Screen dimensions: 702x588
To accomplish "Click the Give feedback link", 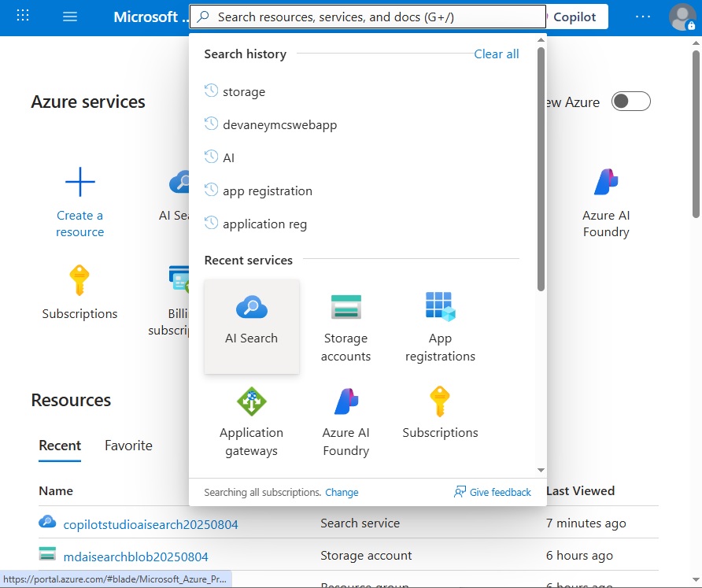I will pos(500,492).
